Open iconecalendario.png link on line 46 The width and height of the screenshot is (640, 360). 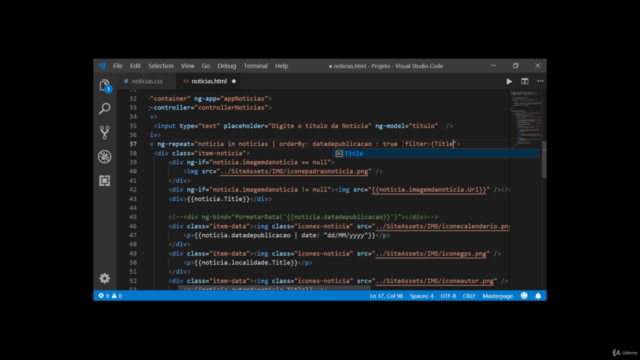click(x=442, y=226)
